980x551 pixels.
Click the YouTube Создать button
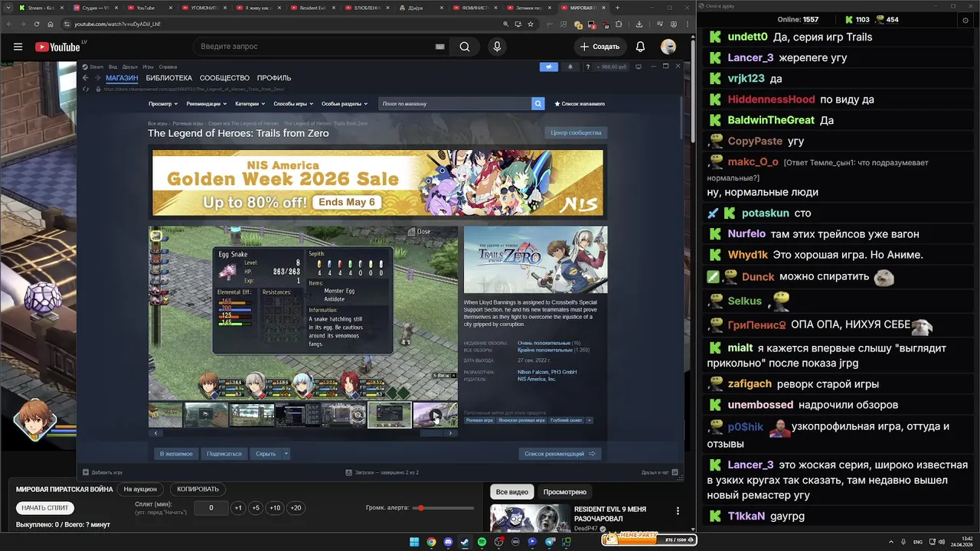click(599, 47)
